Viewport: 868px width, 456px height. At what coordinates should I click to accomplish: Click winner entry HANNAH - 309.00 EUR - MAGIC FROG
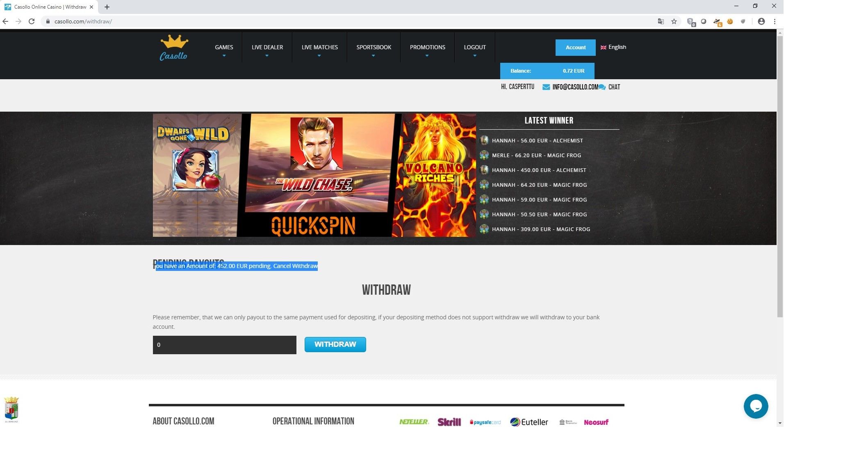click(541, 229)
